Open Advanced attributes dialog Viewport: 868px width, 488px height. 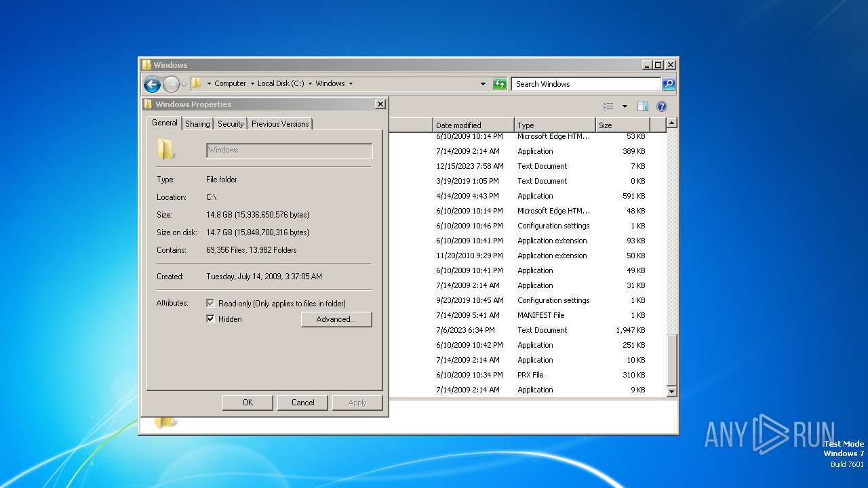336,319
